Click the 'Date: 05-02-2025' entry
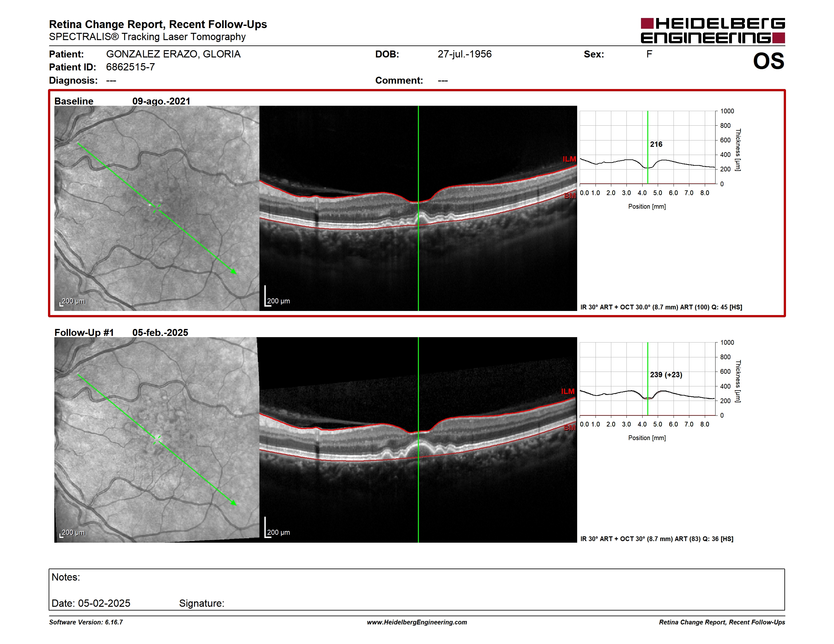The image size is (834, 644). pos(91,603)
